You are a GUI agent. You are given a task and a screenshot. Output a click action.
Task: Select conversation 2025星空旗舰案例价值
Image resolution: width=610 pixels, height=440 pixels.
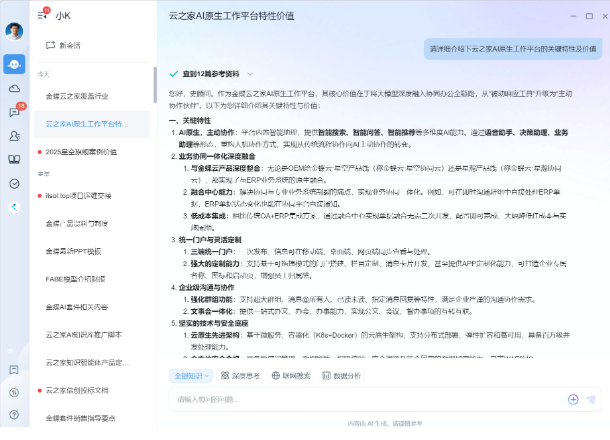pyautogui.click(x=80, y=152)
